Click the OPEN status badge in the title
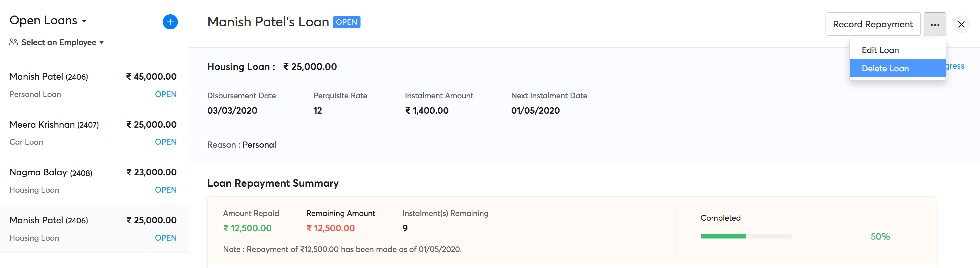The width and height of the screenshot is (980, 268). click(x=346, y=22)
